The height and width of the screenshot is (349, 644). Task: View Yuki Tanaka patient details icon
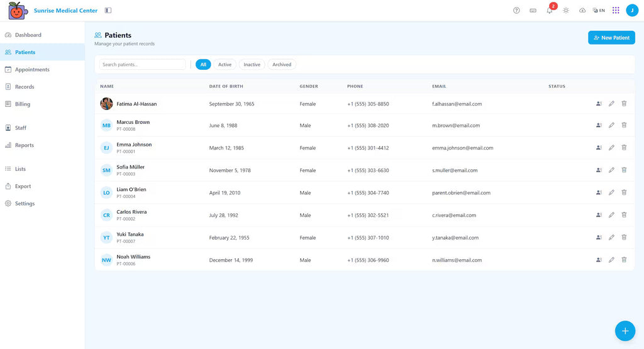(599, 237)
